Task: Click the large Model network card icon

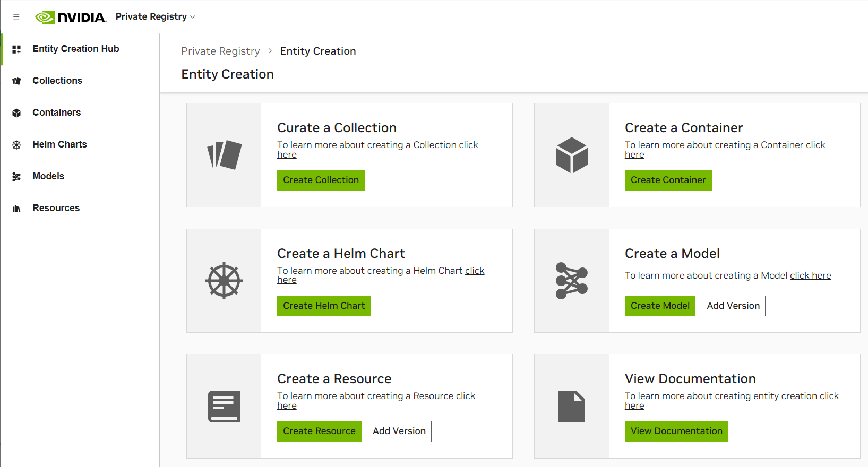Action: coord(572,281)
